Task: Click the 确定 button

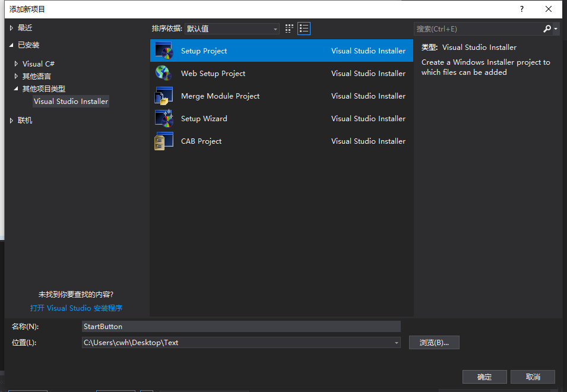Action: (484, 377)
